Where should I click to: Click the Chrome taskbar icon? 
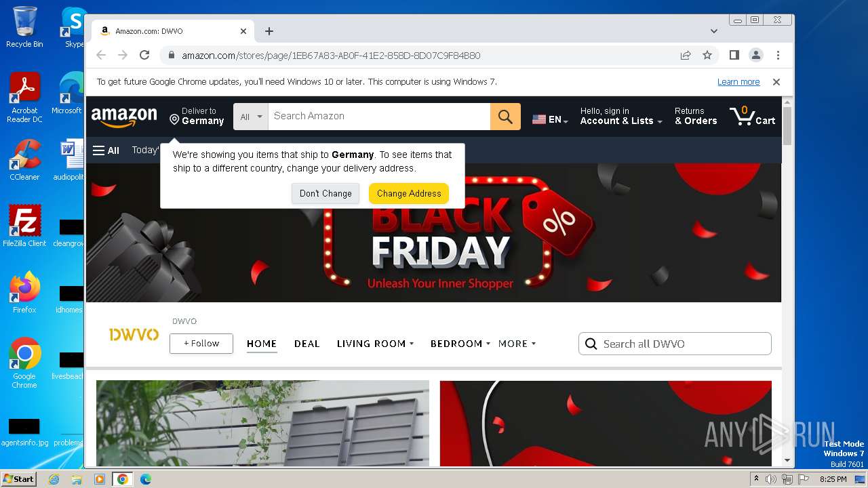click(122, 479)
